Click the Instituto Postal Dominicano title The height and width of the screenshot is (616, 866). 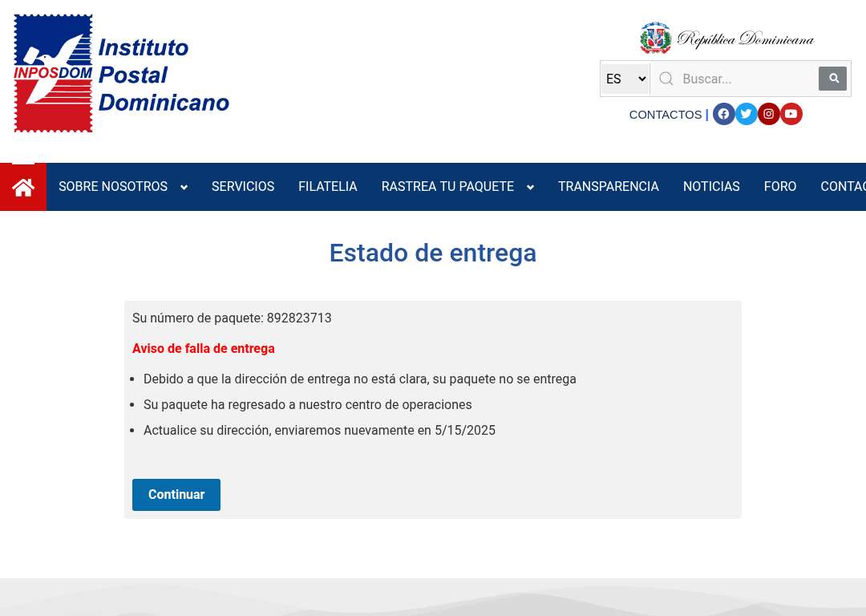(x=164, y=75)
